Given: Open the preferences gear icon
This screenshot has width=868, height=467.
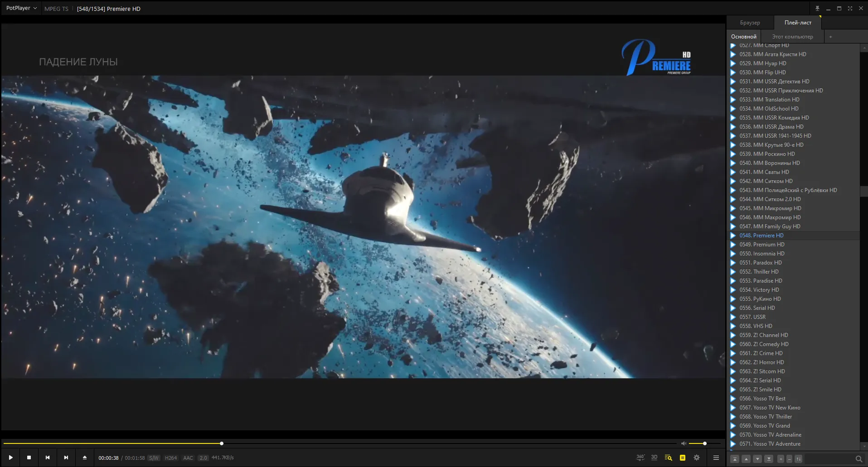Looking at the screenshot, I should pyautogui.click(x=697, y=457).
